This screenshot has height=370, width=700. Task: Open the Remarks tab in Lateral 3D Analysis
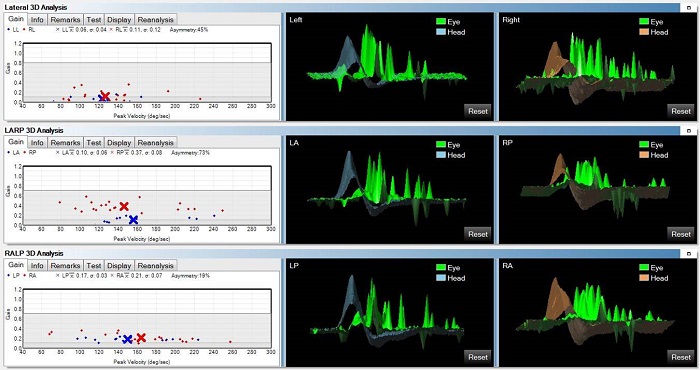(65, 20)
